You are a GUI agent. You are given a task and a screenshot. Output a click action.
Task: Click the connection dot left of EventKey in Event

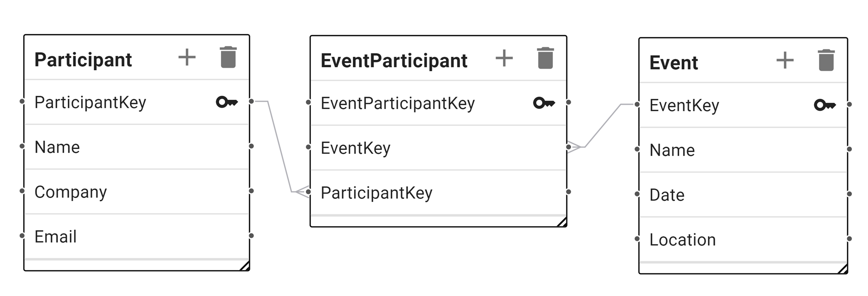[637, 104]
